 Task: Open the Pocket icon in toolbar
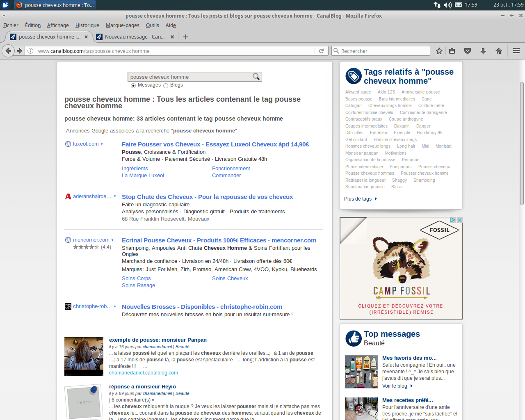468,51
